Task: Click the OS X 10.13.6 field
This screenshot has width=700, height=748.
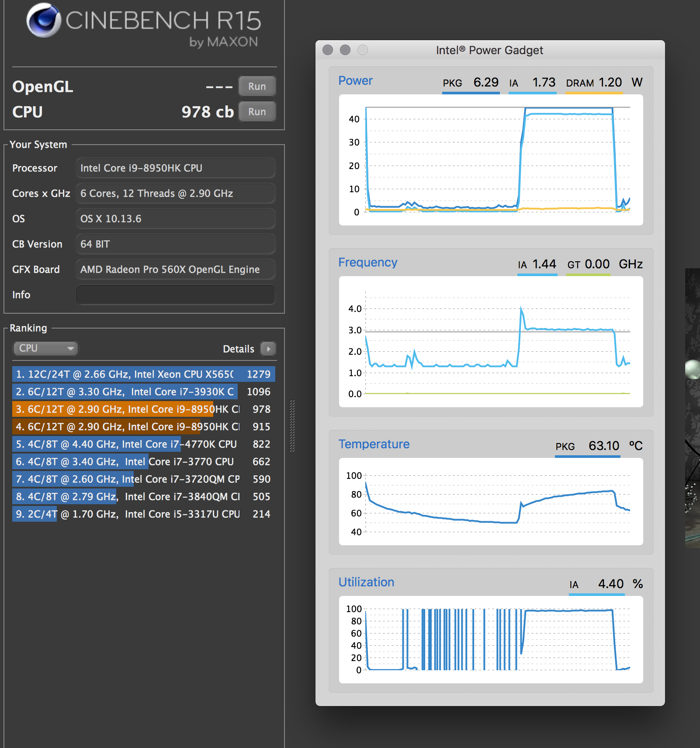Action: point(176,218)
